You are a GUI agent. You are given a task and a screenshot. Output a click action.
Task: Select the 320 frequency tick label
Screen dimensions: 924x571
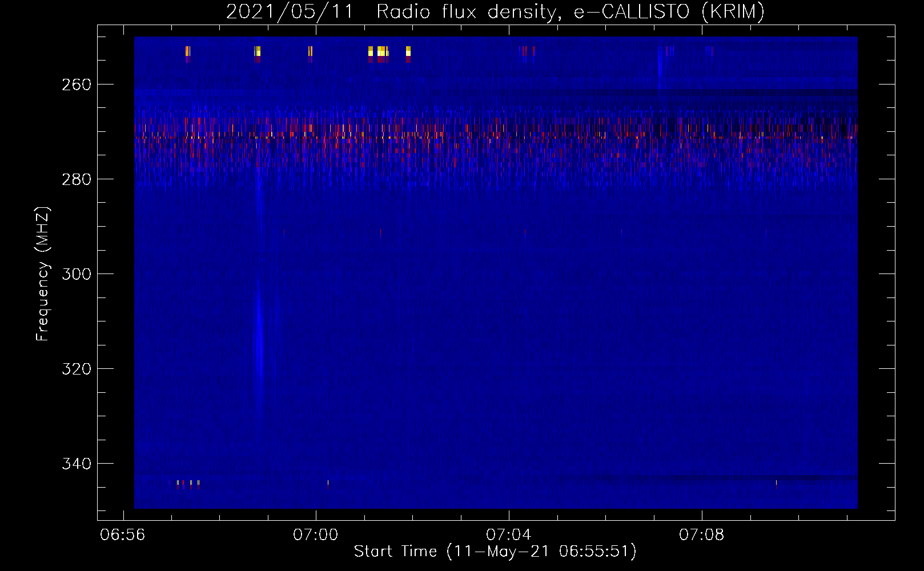[77, 369]
